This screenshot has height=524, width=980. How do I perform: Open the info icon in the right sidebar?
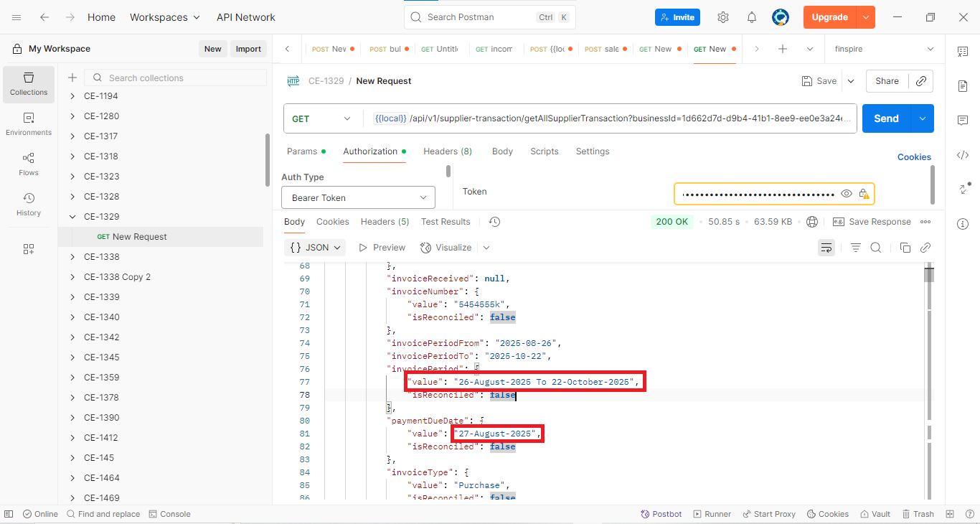point(963,224)
